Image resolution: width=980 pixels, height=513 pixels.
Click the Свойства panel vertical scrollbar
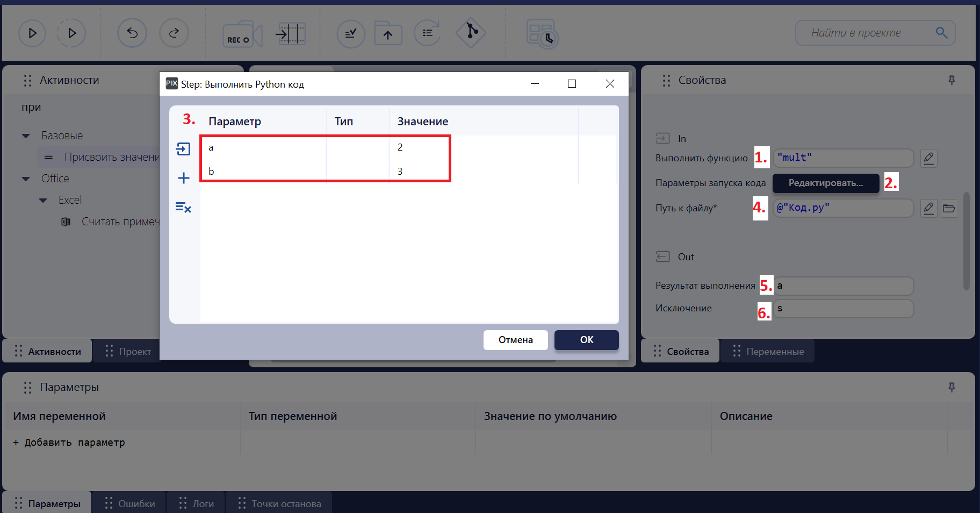tap(966, 241)
